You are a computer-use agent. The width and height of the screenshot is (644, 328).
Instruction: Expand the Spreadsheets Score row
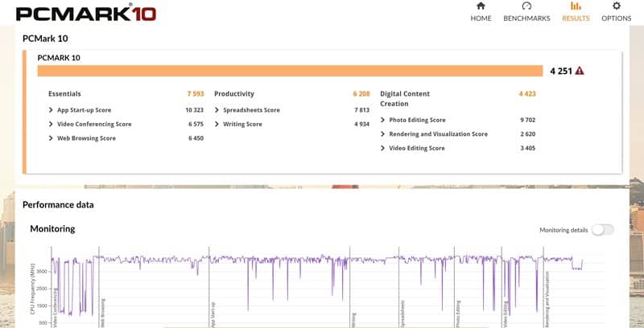[x=217, y=109]
